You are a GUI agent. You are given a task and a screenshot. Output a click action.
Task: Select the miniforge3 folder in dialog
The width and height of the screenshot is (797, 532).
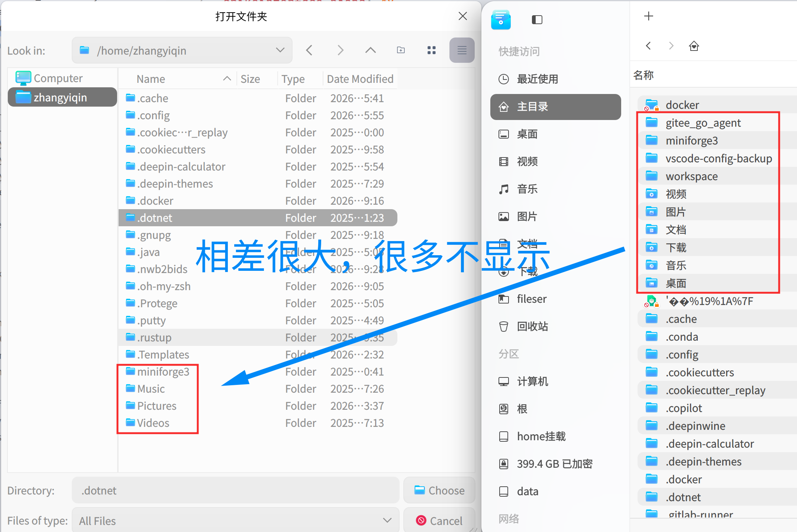pos(163,372)
